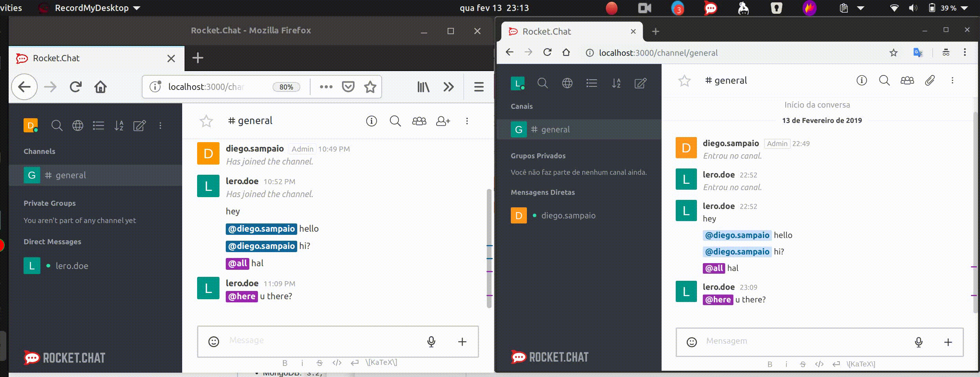Image resolution: width=980 pixels, height=377 pixels.
Task: Click the search icon in Firefox Rocket.Chat sidebar
Action: pyautogui.click(x=57, y=126)
